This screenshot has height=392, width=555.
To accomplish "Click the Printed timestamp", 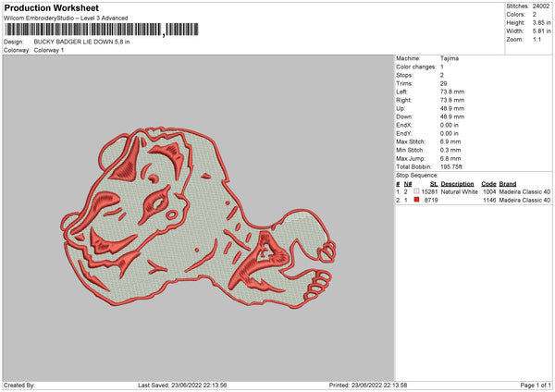I will tap(368, 386).
